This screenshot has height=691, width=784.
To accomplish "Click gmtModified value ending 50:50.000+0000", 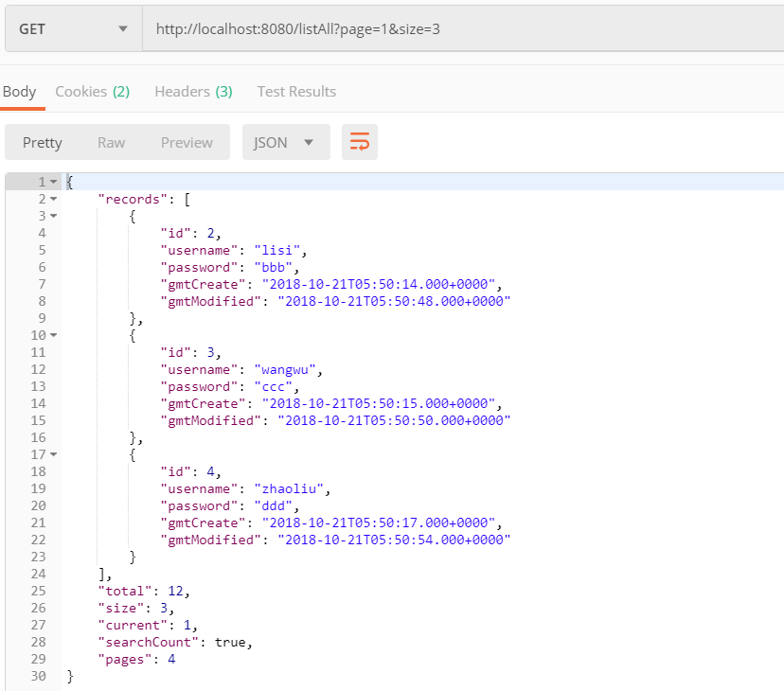I will 394,420.
